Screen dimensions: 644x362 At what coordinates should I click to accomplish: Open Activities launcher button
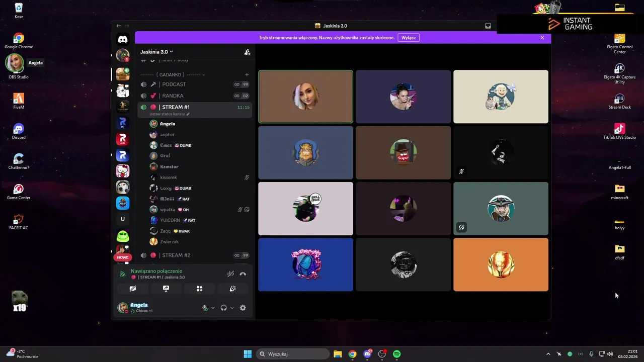point(199,289)
